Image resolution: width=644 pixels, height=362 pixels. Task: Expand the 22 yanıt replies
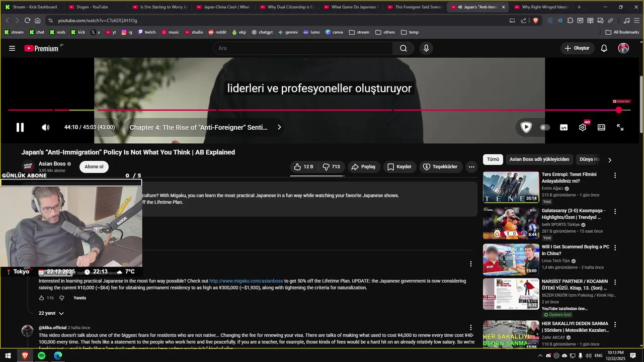(x=51, y=313)
